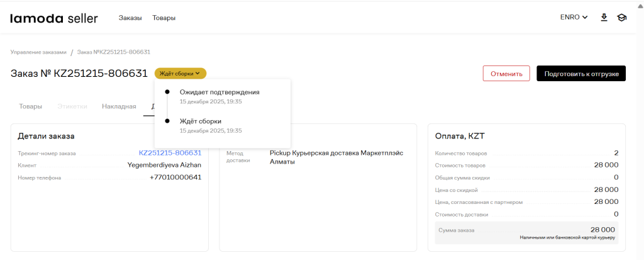Open the Заказы menu item

[130, 18]
